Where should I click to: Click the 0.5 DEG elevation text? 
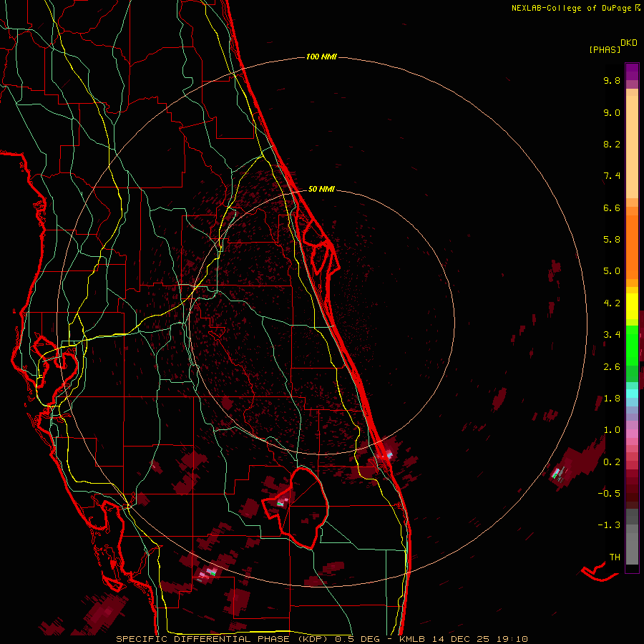[357, 639]
